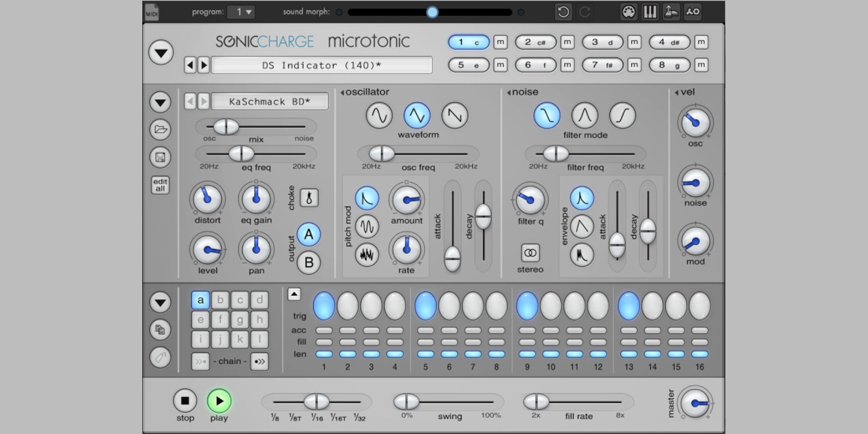
Task: Click the sound morph slider handle
Action: pyautogui.click(x=432, y=12)
